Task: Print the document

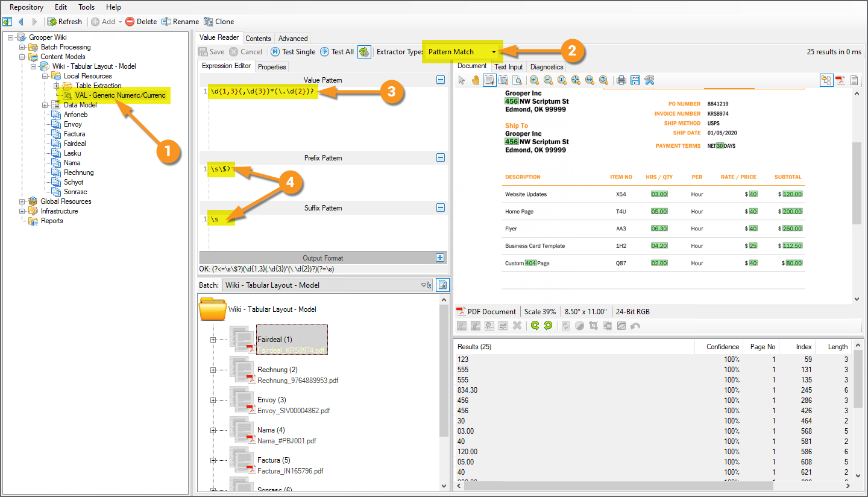Action: pyautogui.click(x=621, y=80)
